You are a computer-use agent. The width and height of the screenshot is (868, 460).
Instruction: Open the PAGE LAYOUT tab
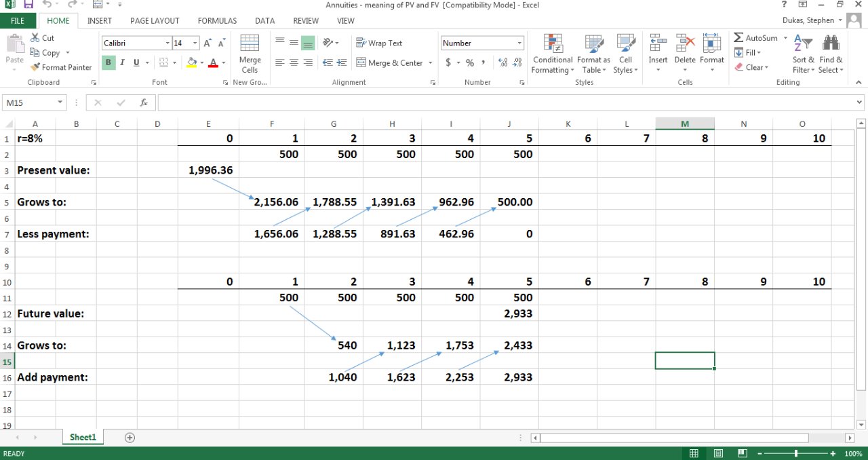pos(155,21)
